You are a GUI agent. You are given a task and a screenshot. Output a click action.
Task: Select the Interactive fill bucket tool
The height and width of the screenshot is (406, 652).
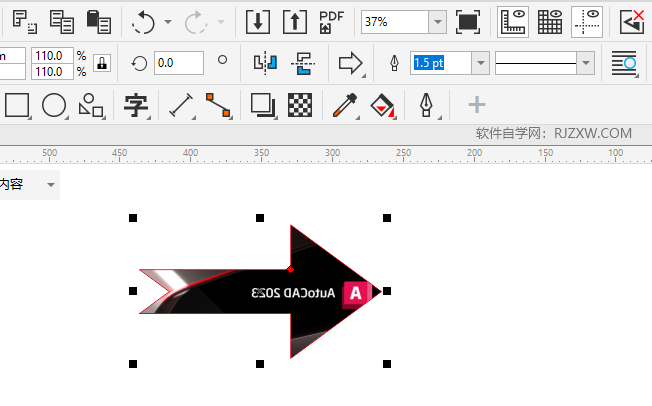click(x=383, y=105)
